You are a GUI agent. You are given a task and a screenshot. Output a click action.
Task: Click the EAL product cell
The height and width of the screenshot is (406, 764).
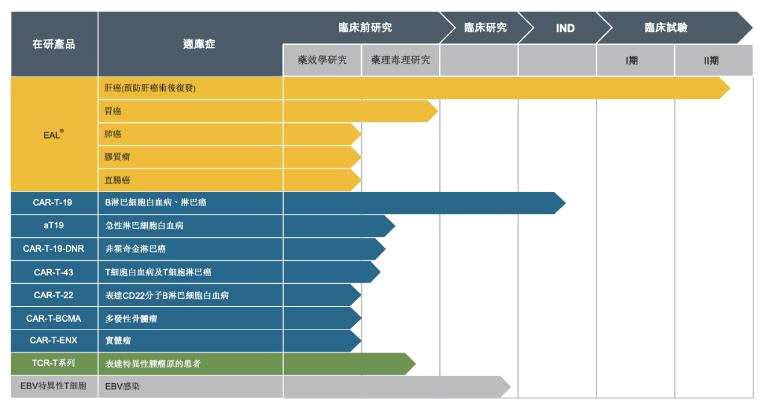54,134
